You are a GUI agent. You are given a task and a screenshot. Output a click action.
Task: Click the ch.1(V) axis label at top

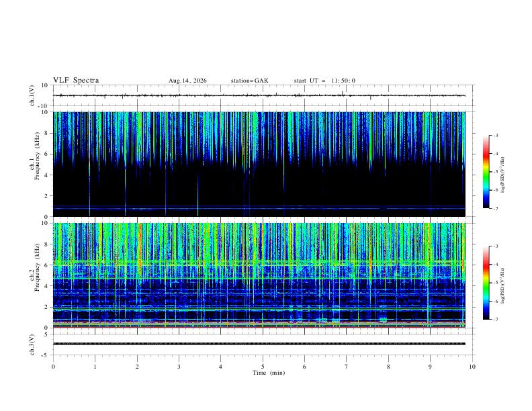click(x=32, y=95)
